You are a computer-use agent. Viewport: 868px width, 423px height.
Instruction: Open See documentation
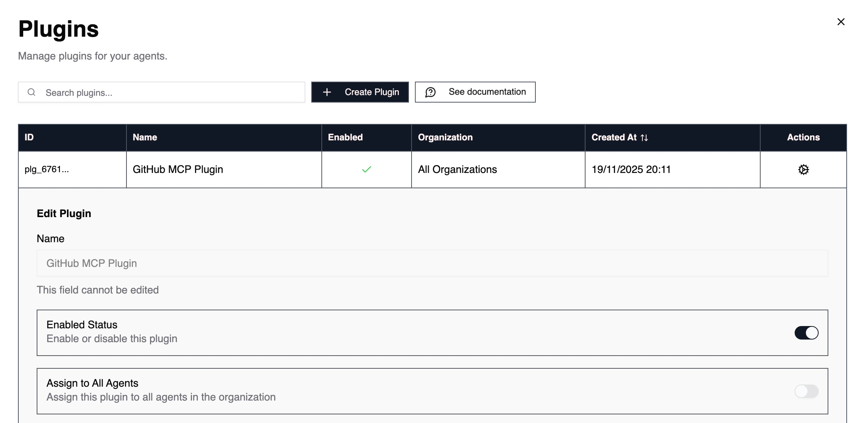pos(475,92)
